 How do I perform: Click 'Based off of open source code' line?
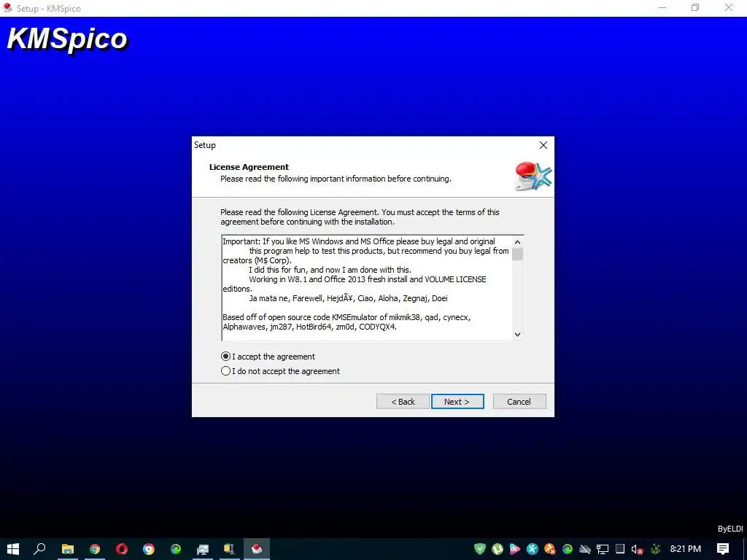(x=347, y=317)
